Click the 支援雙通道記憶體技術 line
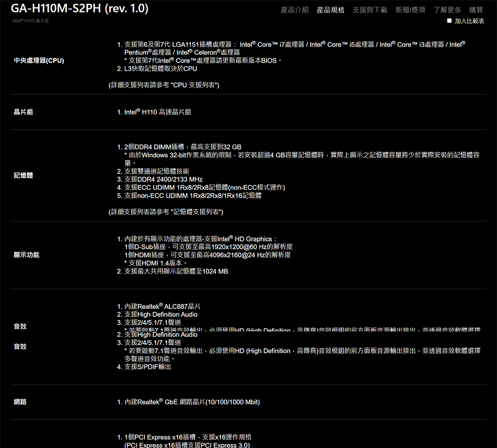Image resolution: width=497 pixels, height=448 pixels. (x=157, y=171)
